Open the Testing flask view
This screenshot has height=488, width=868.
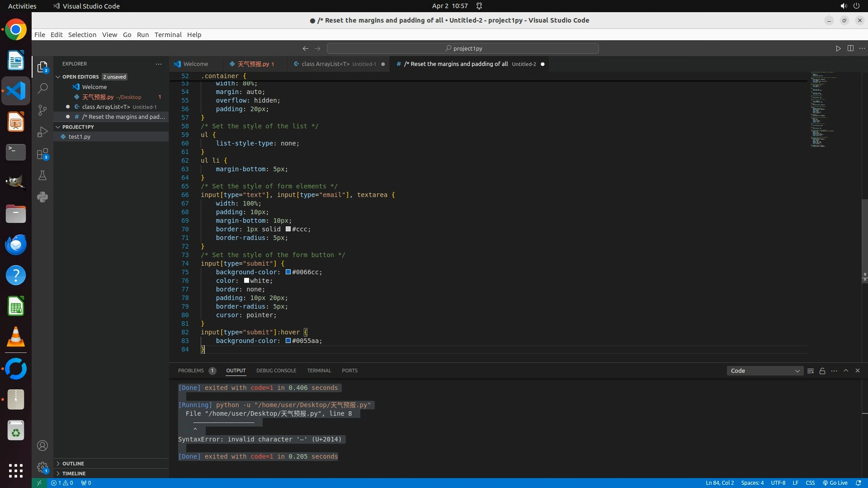click(42, 176)
